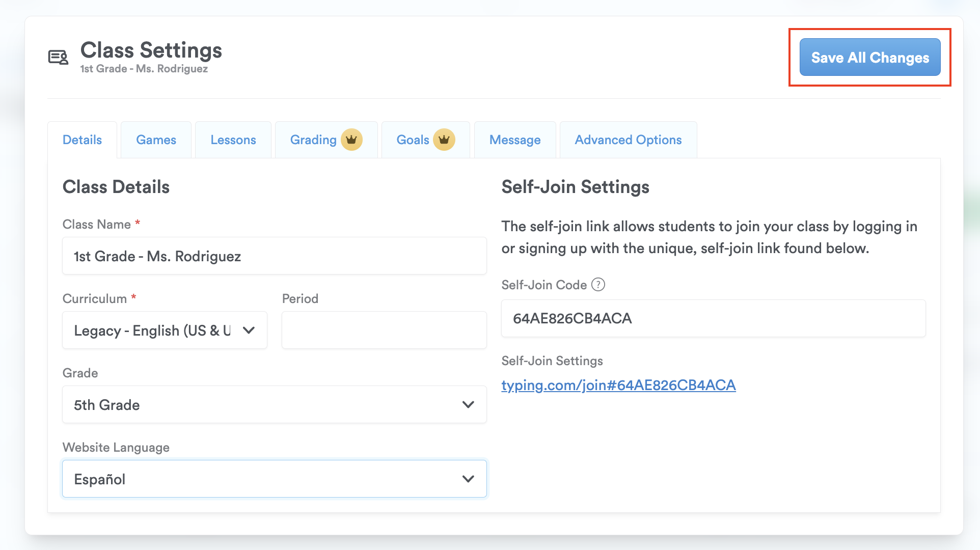Open the Lessons tab

click(x=233, y=140)
